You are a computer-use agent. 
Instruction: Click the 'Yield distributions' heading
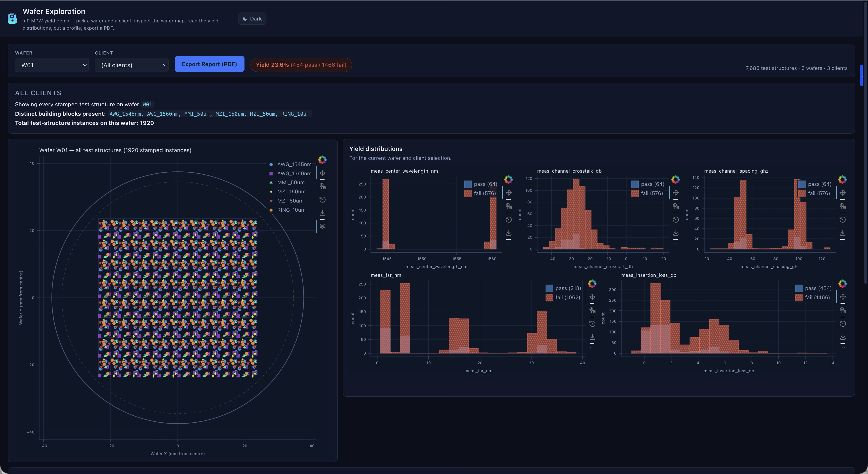click(376, 149)
